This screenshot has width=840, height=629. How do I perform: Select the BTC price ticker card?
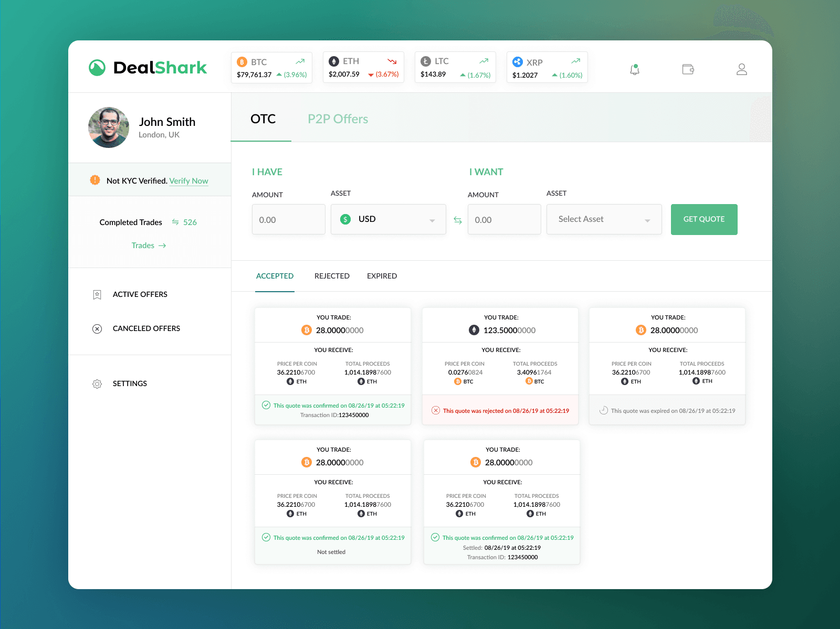click(x=271, y=68)
